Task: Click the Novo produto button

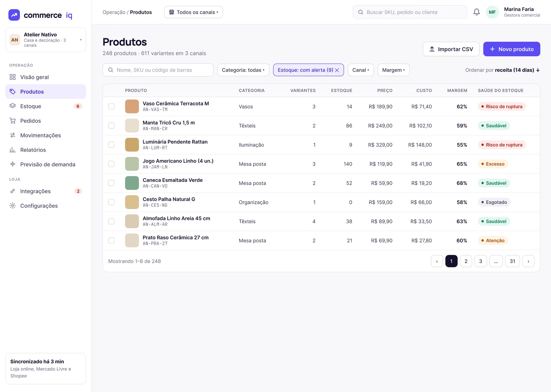Action: [x=512, y=49]
